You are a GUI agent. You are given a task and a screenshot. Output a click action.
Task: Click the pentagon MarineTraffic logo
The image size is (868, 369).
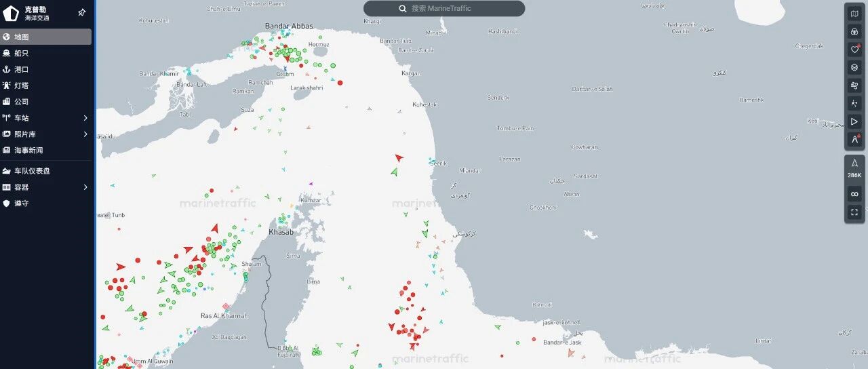11,13
